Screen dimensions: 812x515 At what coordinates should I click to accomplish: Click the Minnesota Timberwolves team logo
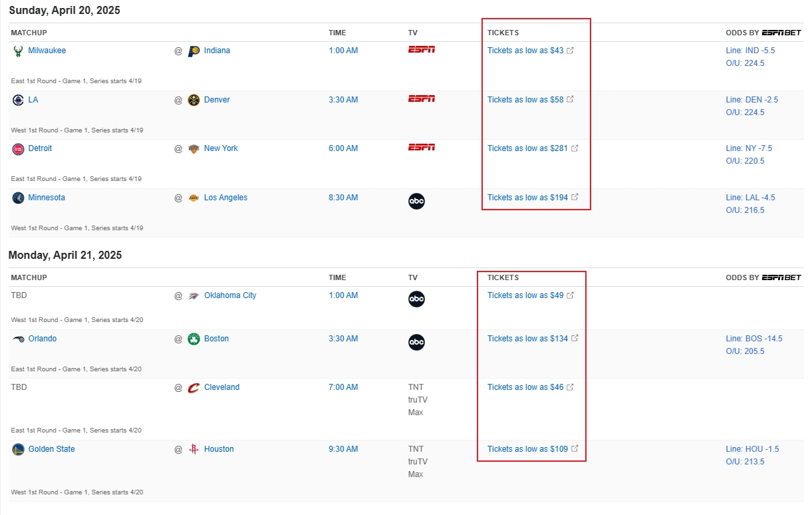[x=18, y=198]
